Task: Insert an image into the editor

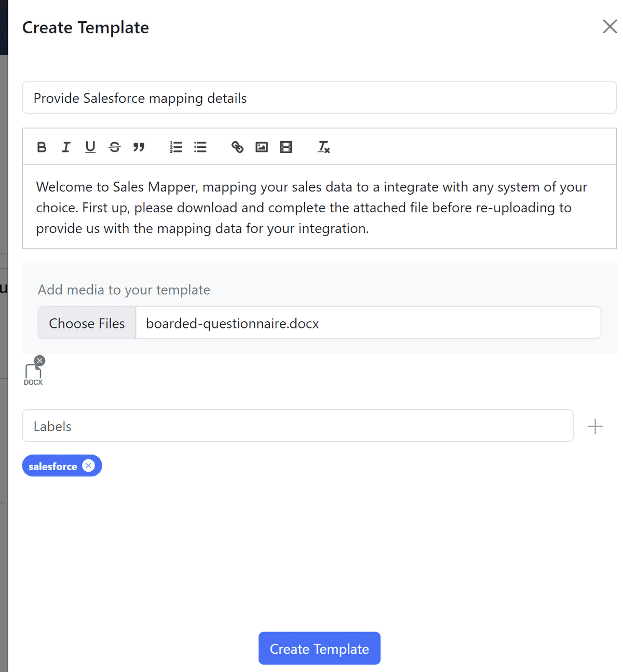Action: tap(262, 147)
